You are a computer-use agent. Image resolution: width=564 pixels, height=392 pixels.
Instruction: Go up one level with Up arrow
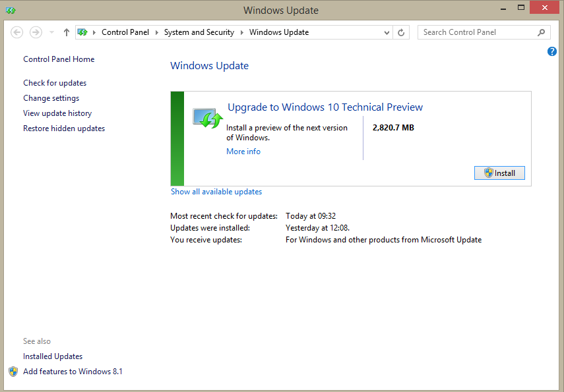pyautogui.click(x=66, y=32)
